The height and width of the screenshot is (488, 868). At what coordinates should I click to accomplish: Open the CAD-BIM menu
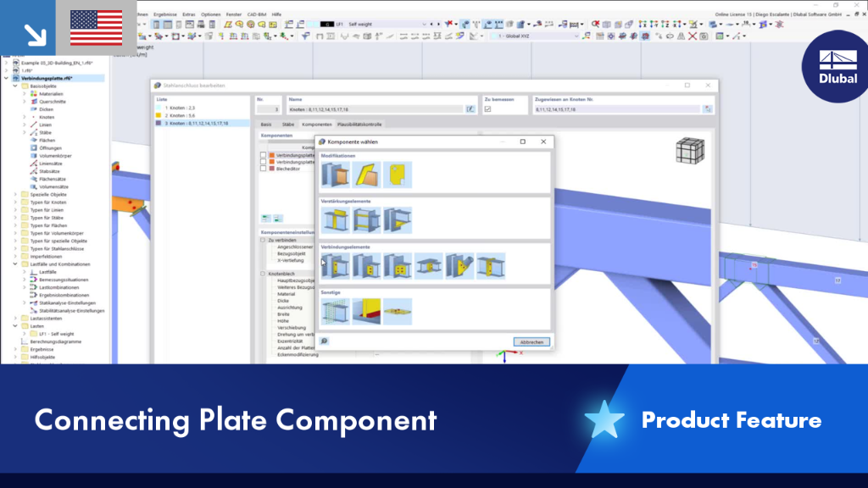point(256,14)
